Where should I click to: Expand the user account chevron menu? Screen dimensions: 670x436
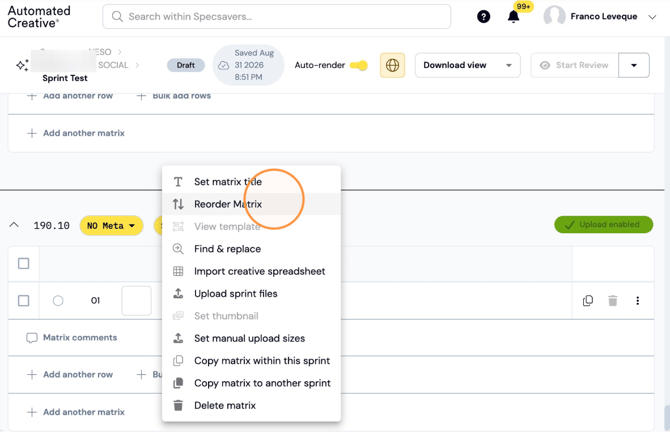tap(652, 17)
